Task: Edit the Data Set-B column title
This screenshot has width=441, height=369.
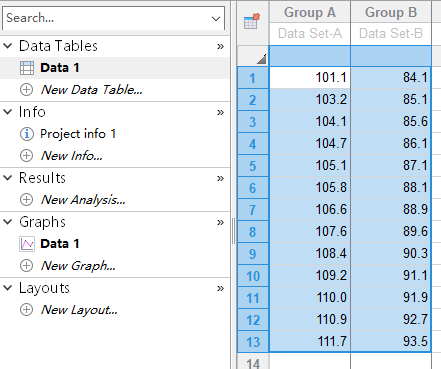Action: tap(391, 34)
